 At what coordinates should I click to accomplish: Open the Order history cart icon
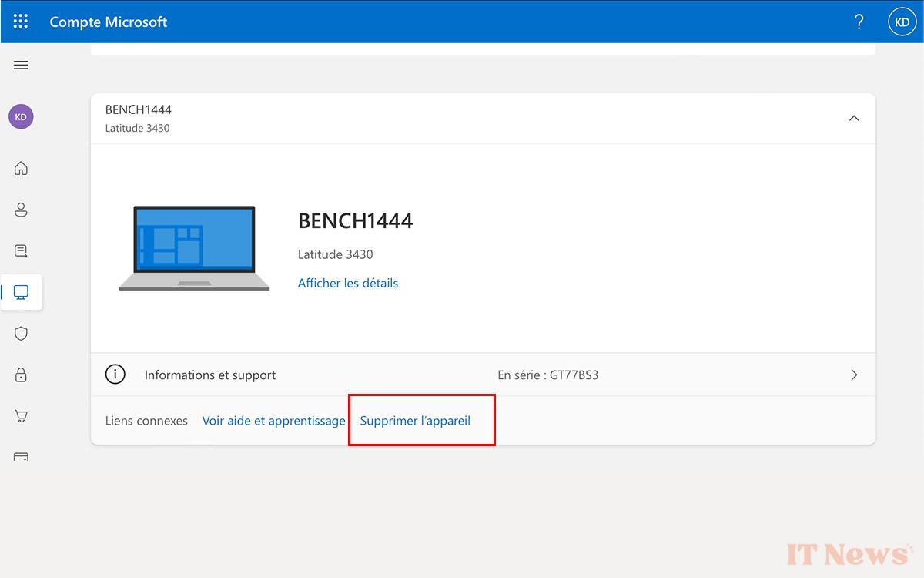(21, 416)
